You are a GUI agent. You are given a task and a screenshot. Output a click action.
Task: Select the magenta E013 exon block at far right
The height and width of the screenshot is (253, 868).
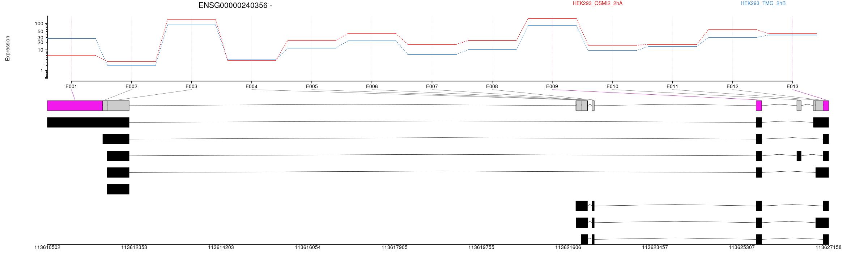(x=826, y=106)
